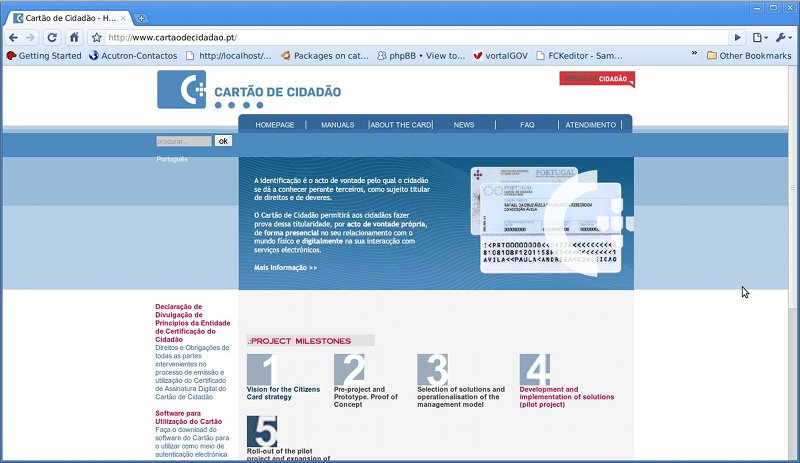Open Acutron-Contactos bookmark
The image size is (800, 463).
pyautogui.click(x=133, y=56)
